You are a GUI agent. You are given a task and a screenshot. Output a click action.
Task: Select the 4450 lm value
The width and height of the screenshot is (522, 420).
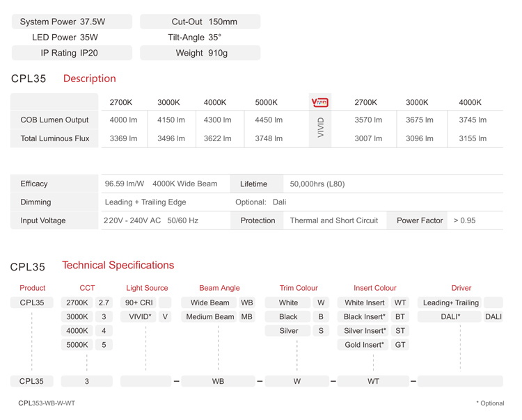269,120
